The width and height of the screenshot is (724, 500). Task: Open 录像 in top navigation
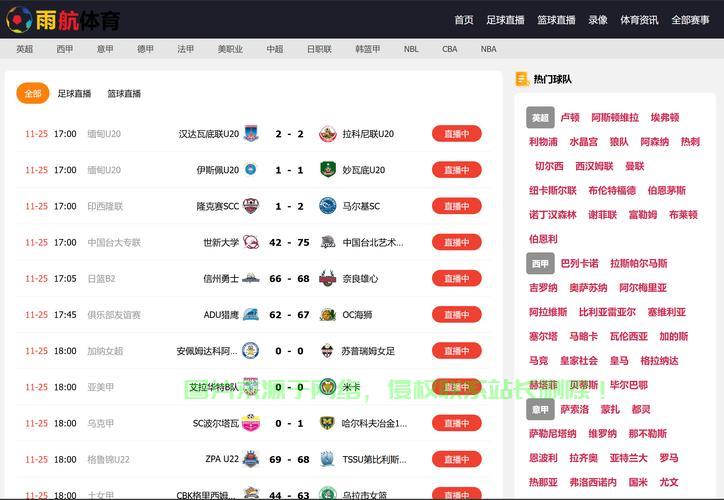click(597, 20)
